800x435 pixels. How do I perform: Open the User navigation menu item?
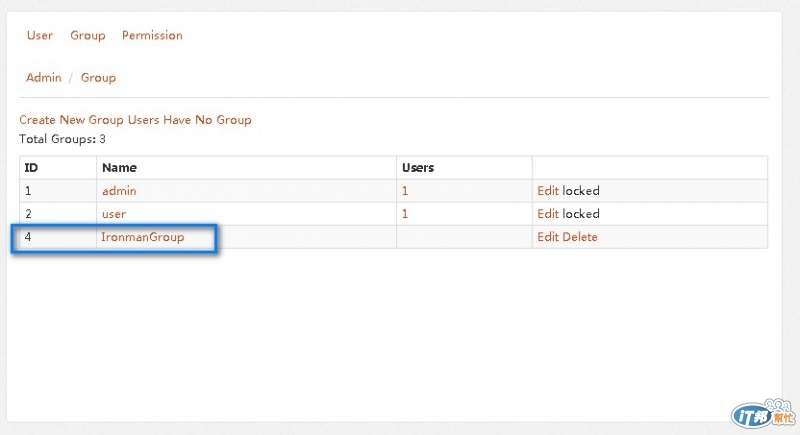click(x=40, y=35)
